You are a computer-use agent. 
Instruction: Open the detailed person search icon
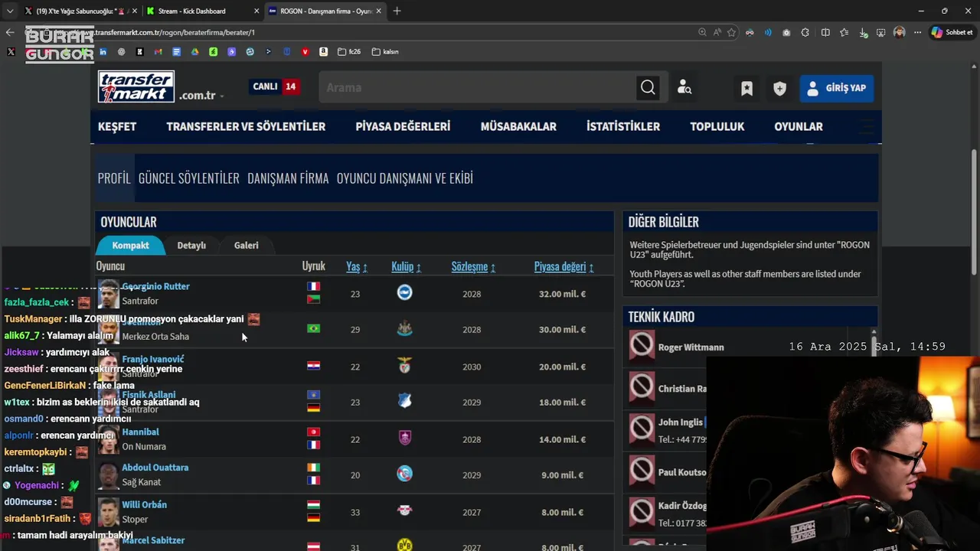684,88
